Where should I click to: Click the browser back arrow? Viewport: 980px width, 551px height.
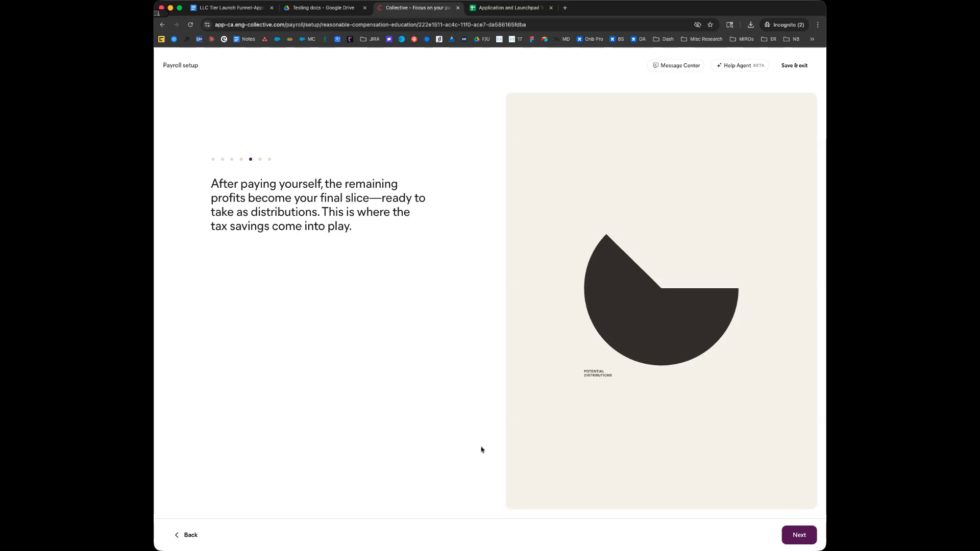pyautogui.click(x=162, y=24)
